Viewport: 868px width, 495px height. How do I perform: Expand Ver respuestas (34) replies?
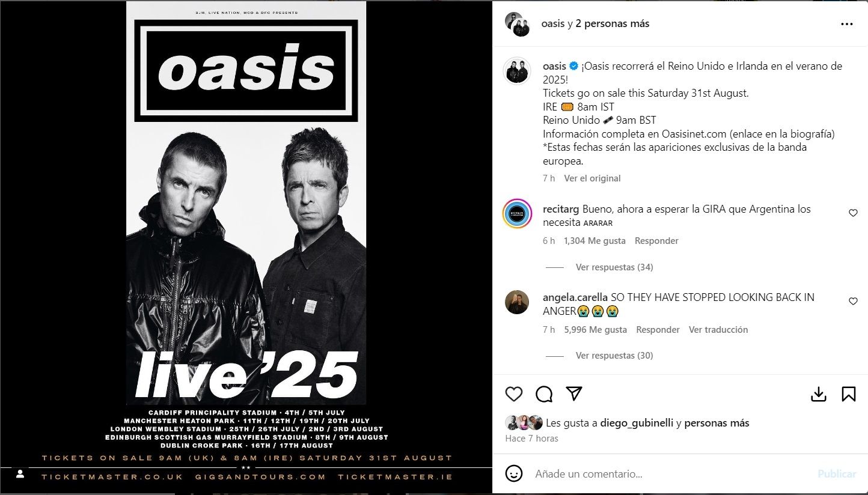point(614,267)
